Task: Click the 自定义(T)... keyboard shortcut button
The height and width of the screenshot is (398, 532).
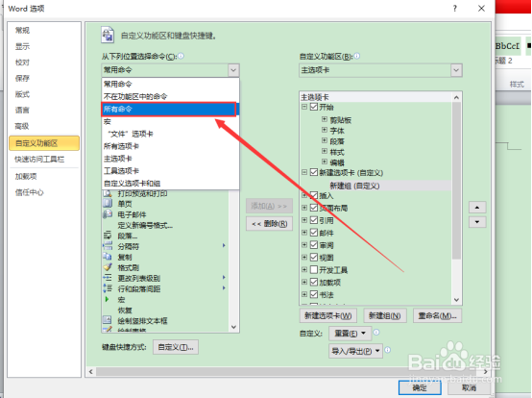Action: (176, 347)
